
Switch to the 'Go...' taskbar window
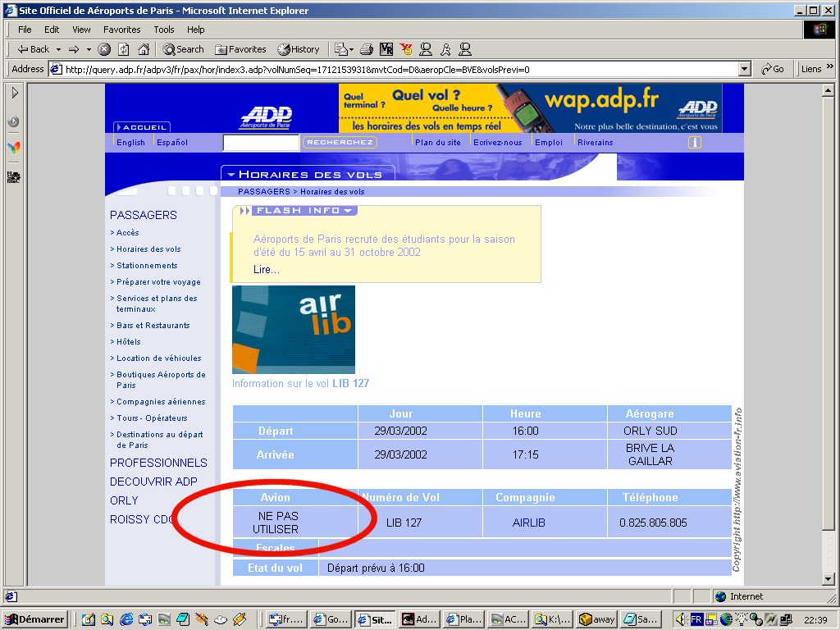click(x=331, y=620)
